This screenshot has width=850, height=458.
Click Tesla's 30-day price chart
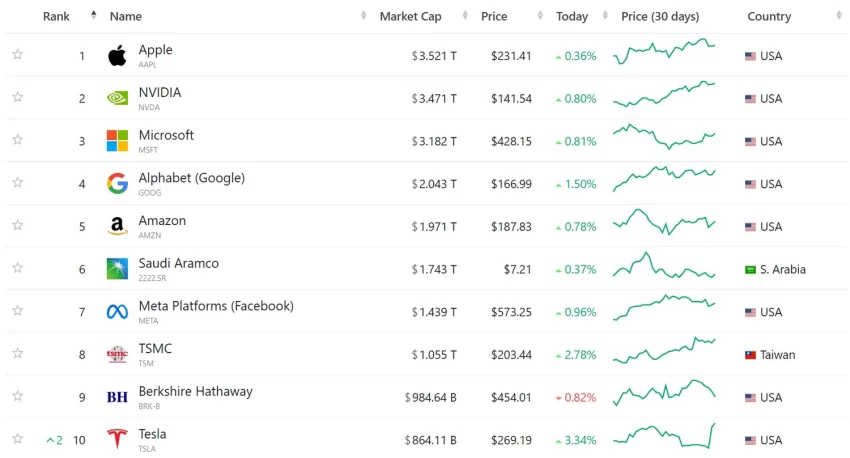[665, 439]
